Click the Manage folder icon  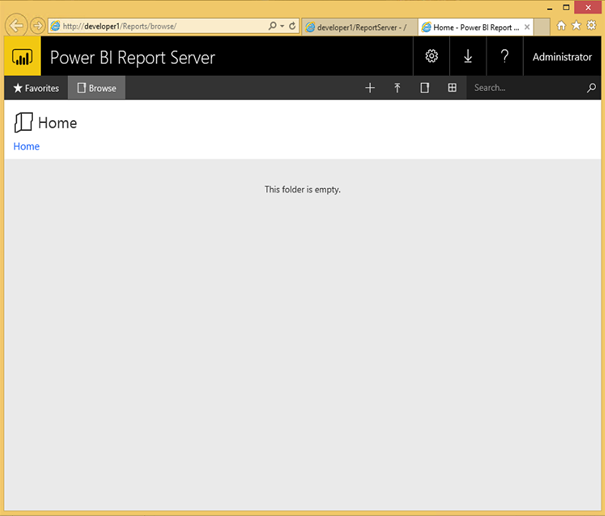424,88
